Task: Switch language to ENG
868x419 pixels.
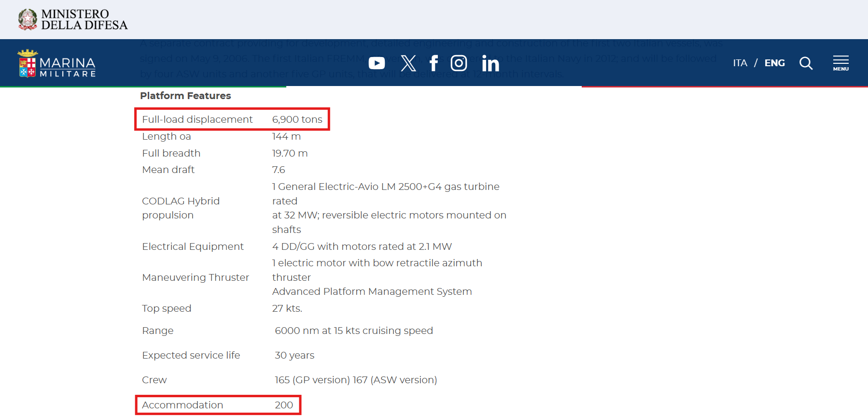Action: 774,63
